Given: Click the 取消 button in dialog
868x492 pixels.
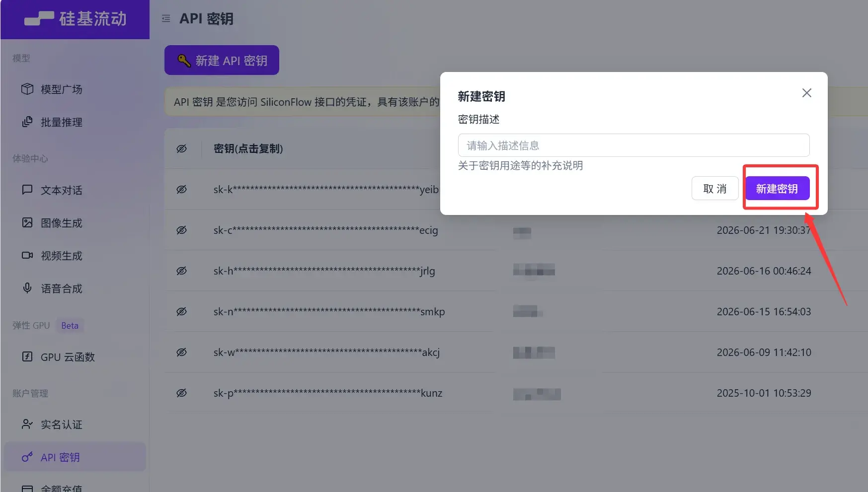Looking at the screenshot, I should [x=715, y=189].
